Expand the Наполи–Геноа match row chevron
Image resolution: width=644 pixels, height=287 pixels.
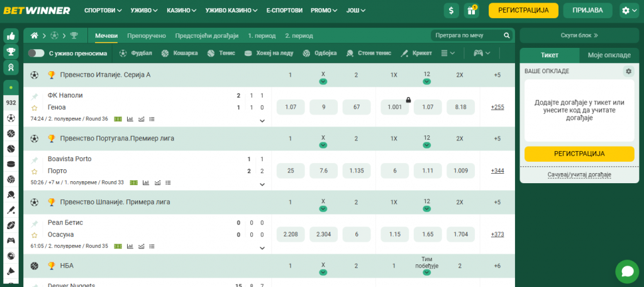coord(262,121)
